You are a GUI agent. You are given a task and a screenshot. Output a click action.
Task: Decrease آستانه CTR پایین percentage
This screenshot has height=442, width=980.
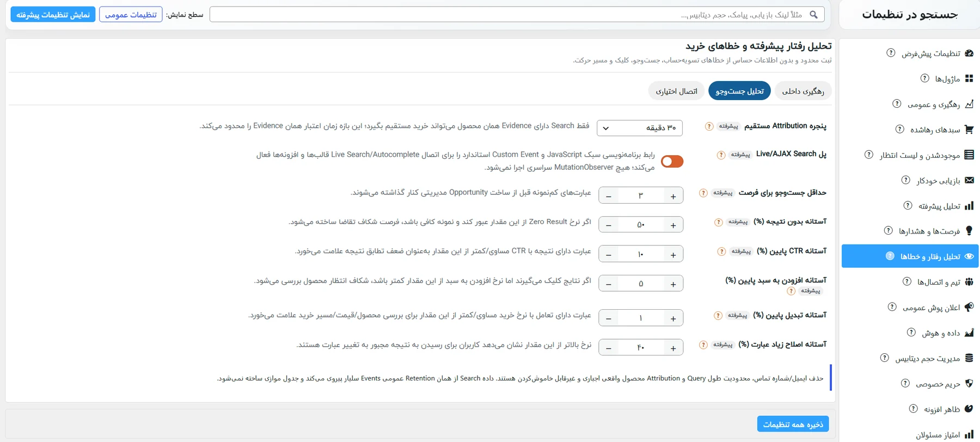point(609,255)
